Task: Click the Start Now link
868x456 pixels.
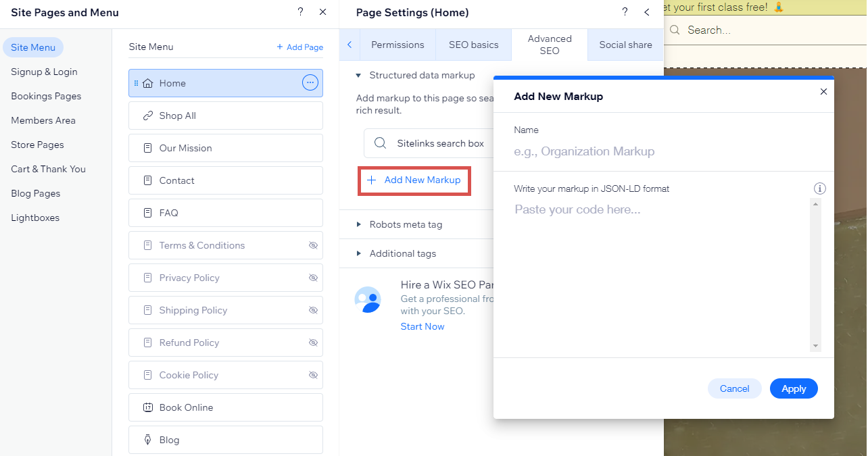Action: click(423, 326)
